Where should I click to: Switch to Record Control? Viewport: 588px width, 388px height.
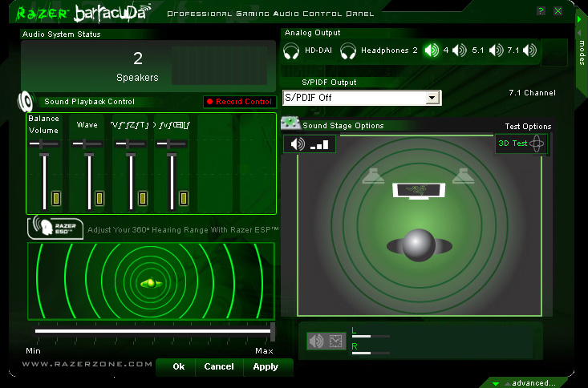tap(240, 102)
